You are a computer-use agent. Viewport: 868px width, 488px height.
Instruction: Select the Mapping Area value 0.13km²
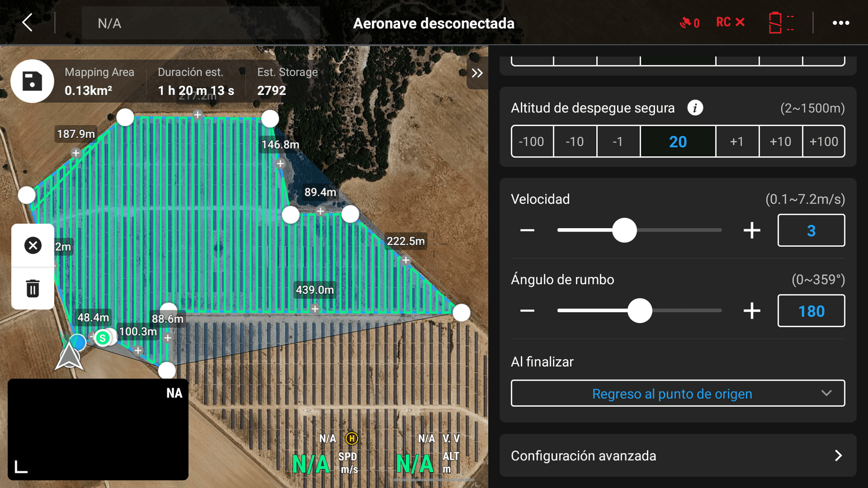pyautogui.click(x=88, y=90)
